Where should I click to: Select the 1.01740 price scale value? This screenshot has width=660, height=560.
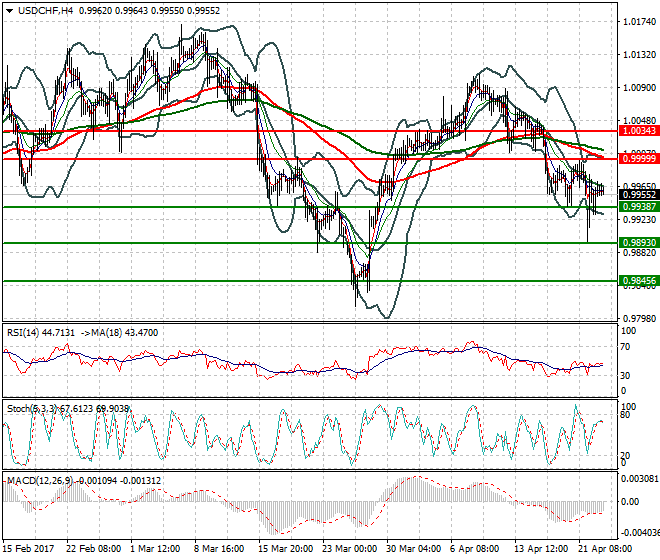[x=639, y=21]
